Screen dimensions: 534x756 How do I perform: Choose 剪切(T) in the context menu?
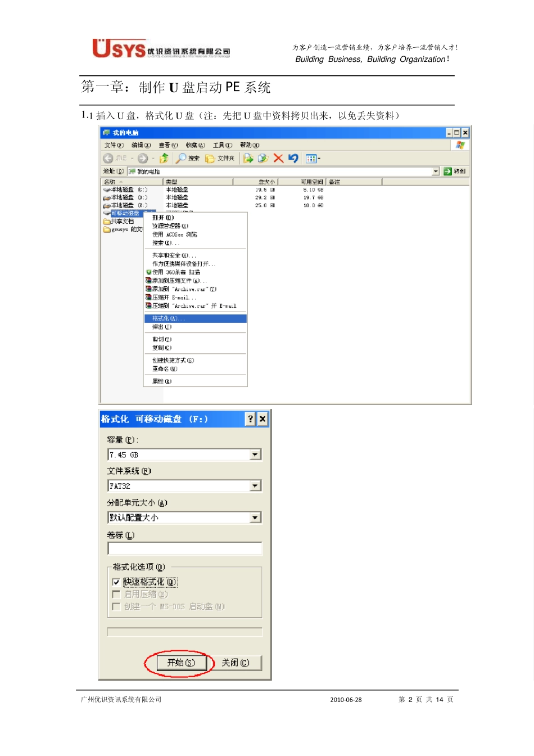[x=196, y=340]
